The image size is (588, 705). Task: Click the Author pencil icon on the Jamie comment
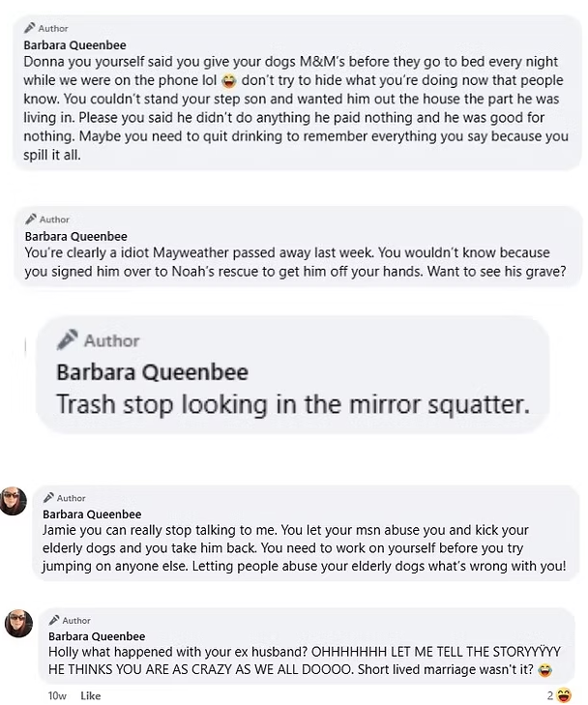[x=47, y=498]
